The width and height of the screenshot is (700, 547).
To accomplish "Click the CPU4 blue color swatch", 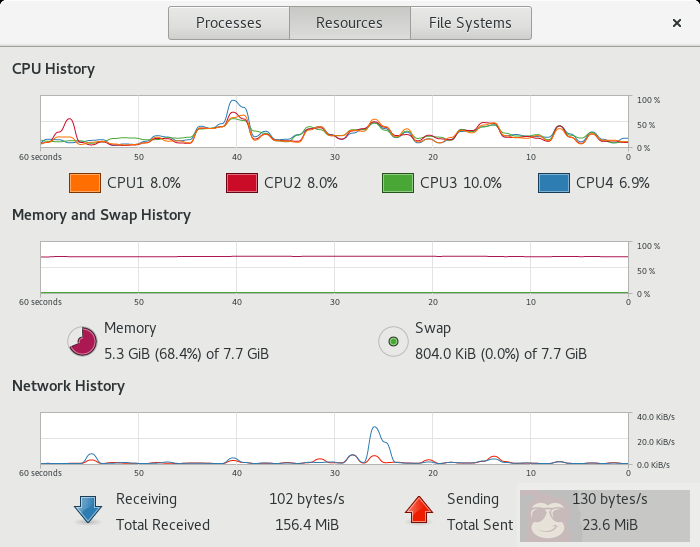I will pyautogui.click(x=553, y=183).
